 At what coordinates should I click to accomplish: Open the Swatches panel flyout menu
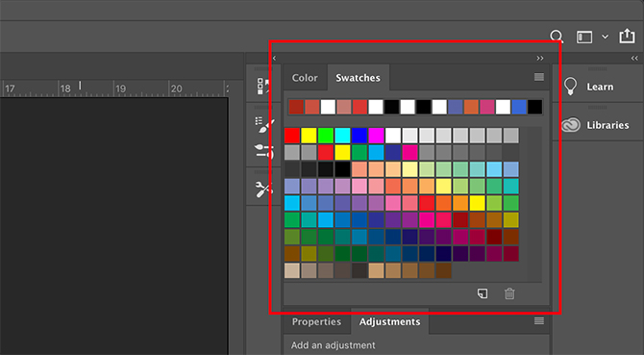539,77
